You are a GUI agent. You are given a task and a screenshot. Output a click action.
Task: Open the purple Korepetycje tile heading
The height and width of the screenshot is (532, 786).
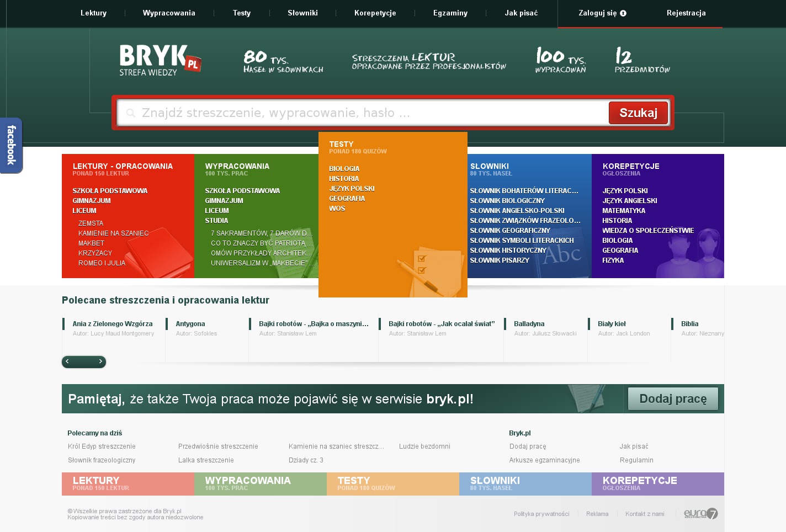631,166
